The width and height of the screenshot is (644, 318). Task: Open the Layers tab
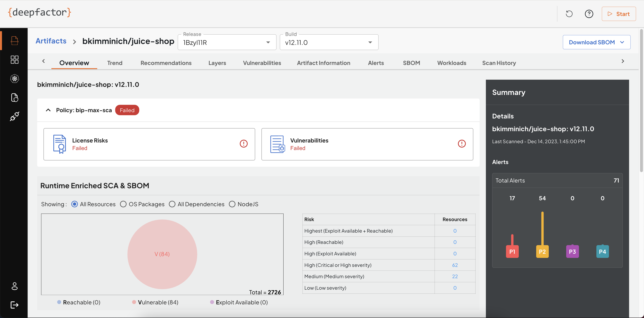tap(217, 63)
